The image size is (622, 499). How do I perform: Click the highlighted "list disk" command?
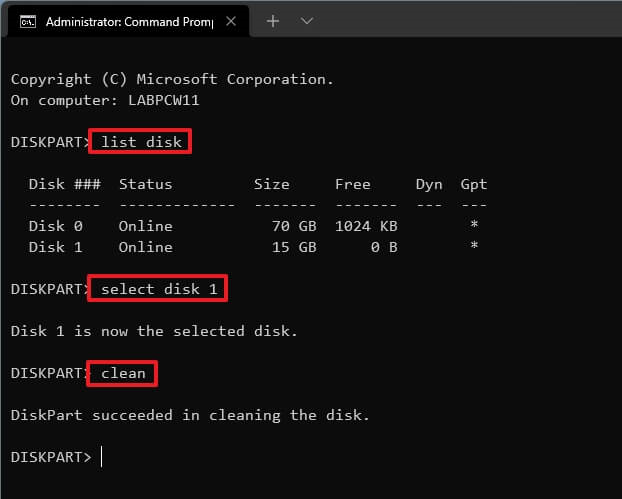[x=141, y=142]
